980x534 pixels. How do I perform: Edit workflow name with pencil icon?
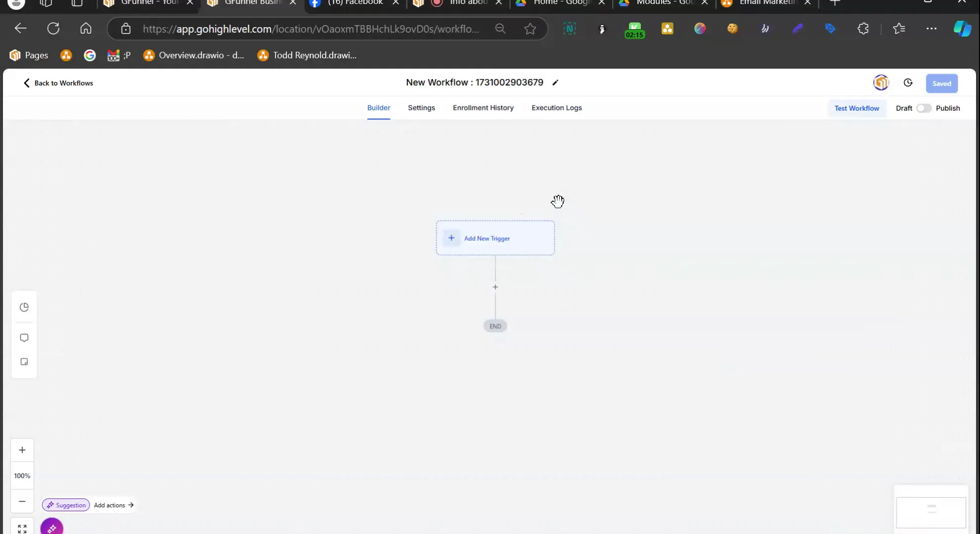tap(555, 83)
